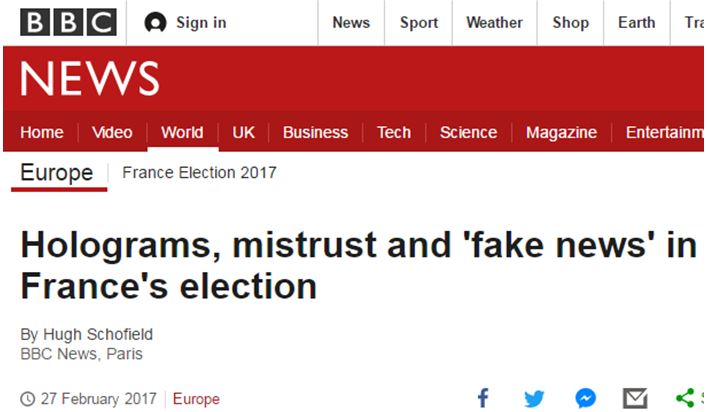Click the clock icon beside date

[27, 399]
